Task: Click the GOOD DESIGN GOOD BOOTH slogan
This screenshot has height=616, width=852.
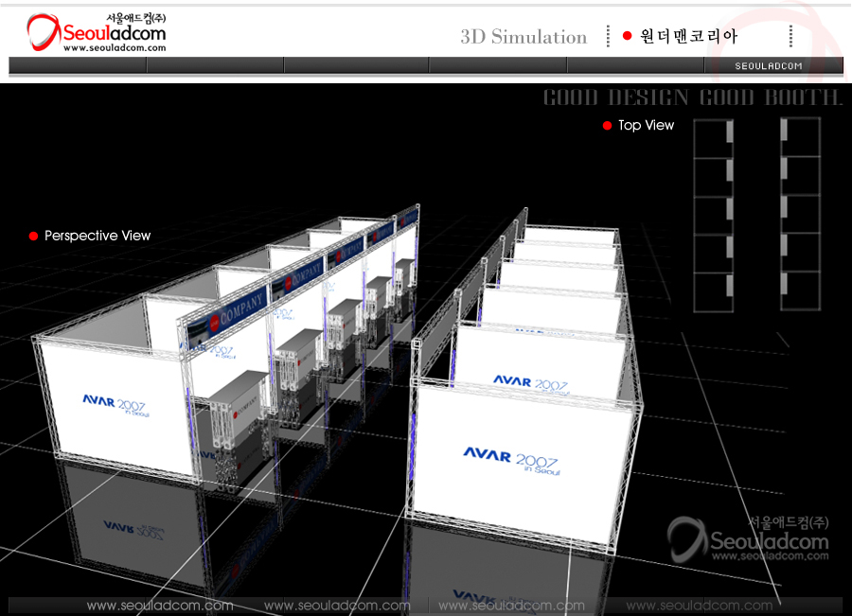Action: (x=692, y=97)
